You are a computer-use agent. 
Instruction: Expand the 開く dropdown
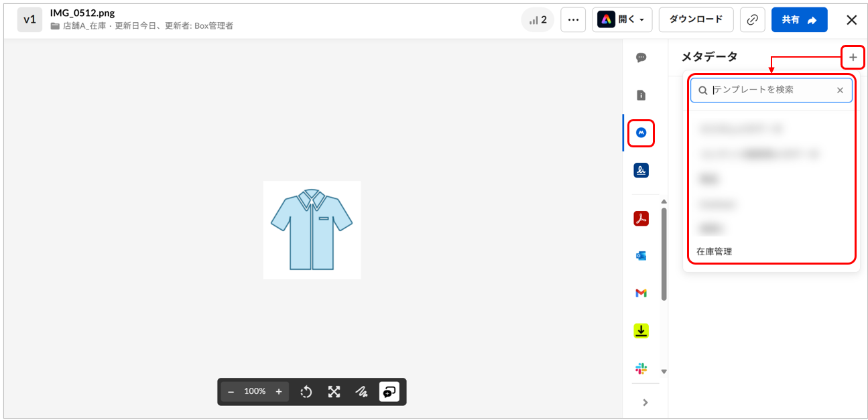(x=623, y=20)
